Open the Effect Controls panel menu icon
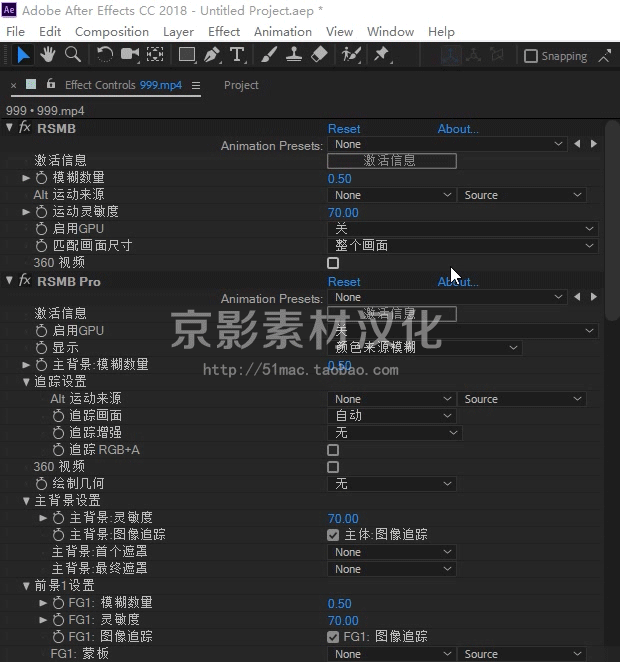 click(x=196, y=86)
